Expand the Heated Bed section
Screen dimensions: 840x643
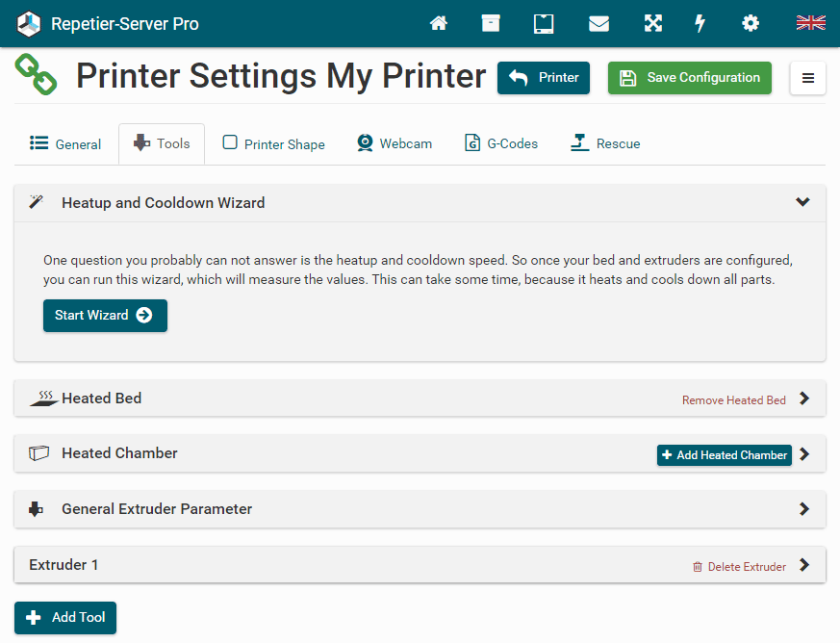coord(804,399)
